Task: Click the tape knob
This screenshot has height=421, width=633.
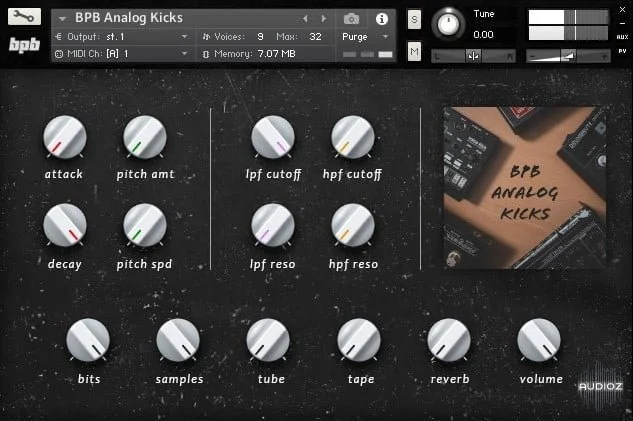Action: pos(359,340)
